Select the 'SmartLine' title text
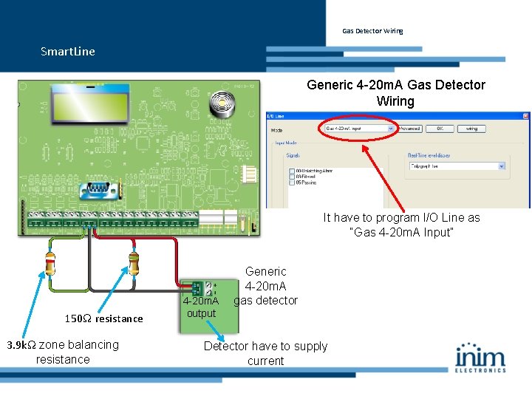 pyautogui.click(x=68, y=52)
